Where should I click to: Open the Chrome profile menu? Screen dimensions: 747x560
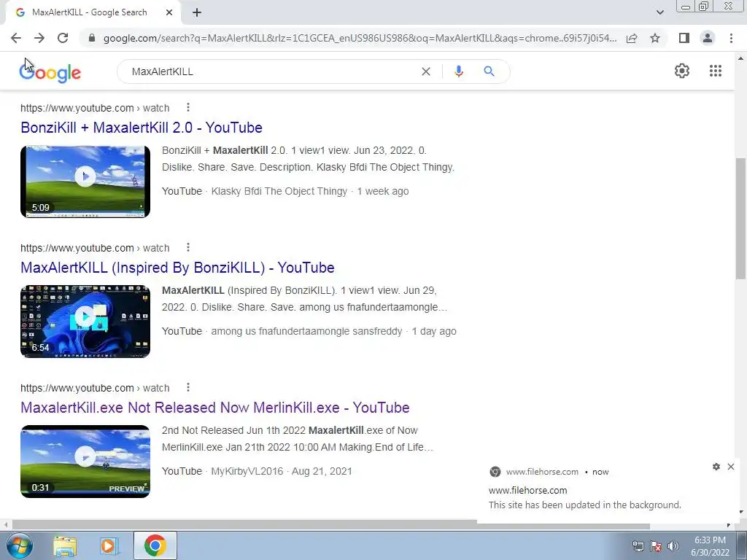point(708,38)
